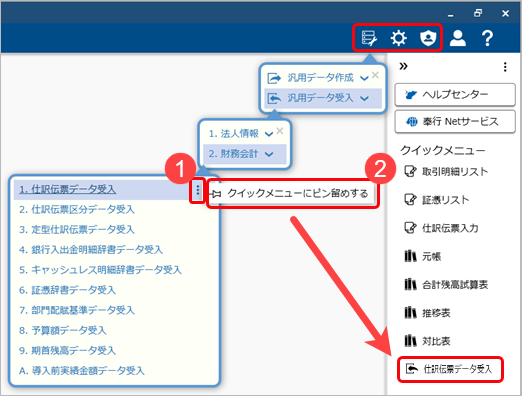This screenshot has width=522, height=396.
Task: Click the ヘルプセンター bird icon
Action: 411,95
